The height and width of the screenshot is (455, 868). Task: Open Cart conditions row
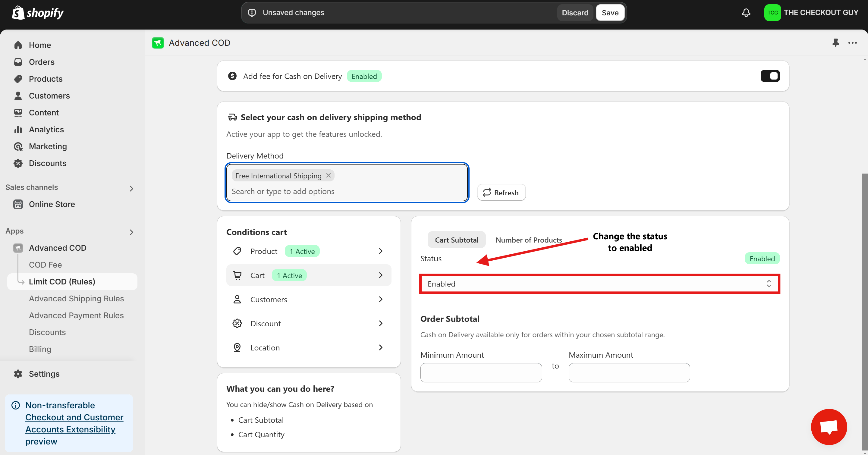pyautogui.click(x=309, y=275)
